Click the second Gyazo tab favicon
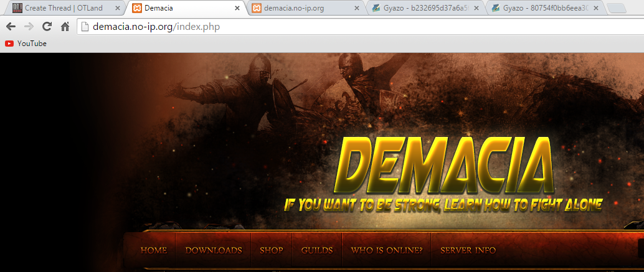Image resolution: width=644 pixels, height=272 pixels. click(496, 8)
